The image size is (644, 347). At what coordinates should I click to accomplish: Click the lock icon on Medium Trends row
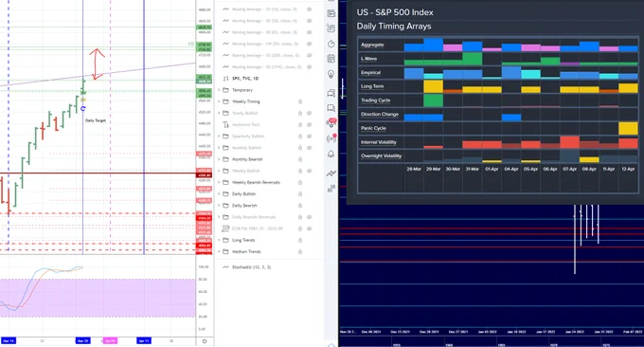[300, 251]
